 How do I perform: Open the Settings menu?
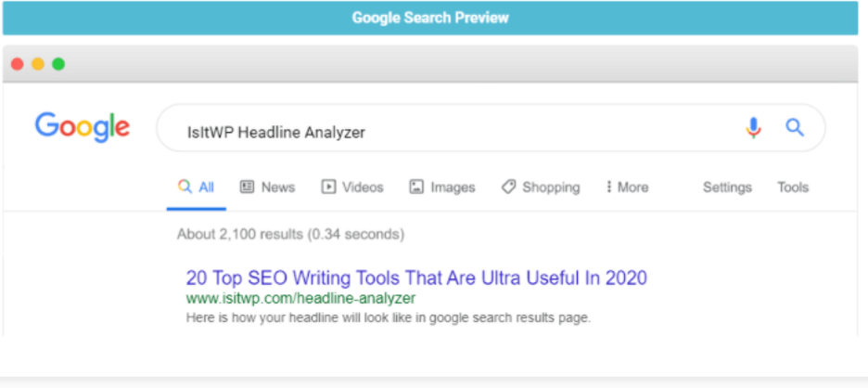[x=727, y=188]
